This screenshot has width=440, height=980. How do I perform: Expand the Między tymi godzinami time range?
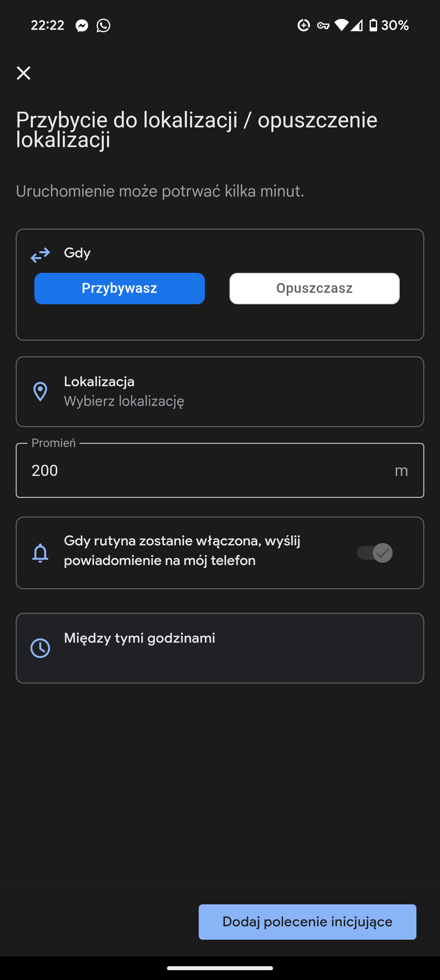coord(220,648)
